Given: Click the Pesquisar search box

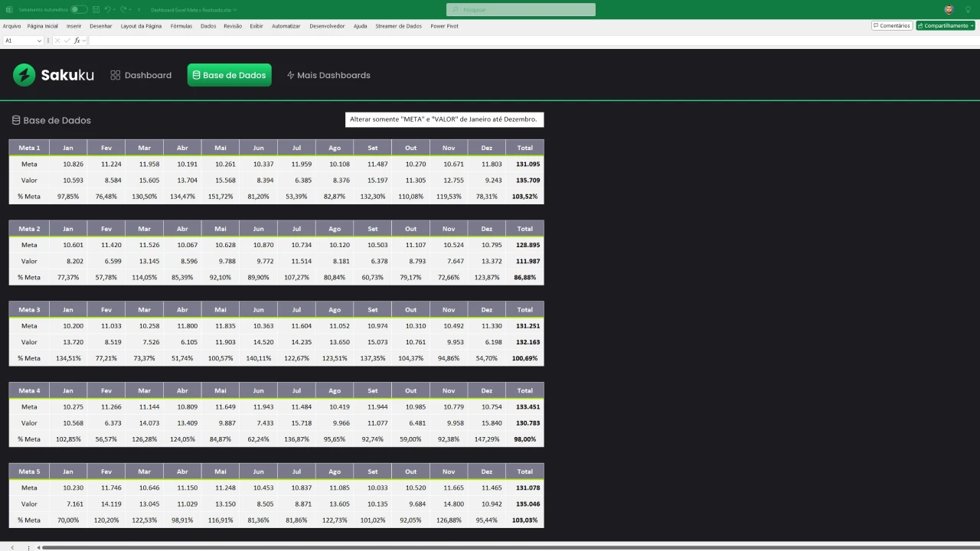Looking at the screenshot, I should (x=521, y=10).
